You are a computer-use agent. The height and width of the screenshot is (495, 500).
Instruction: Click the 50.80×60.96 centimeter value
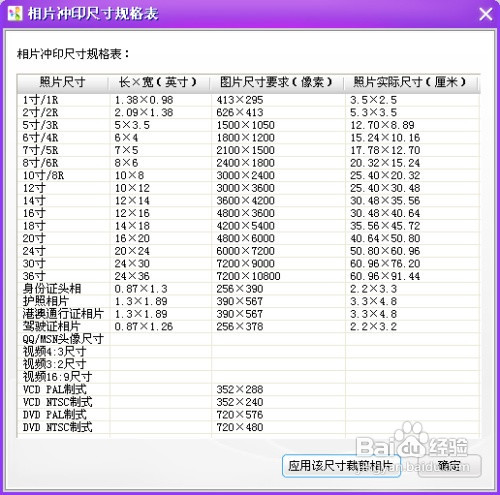coord(385,251)
